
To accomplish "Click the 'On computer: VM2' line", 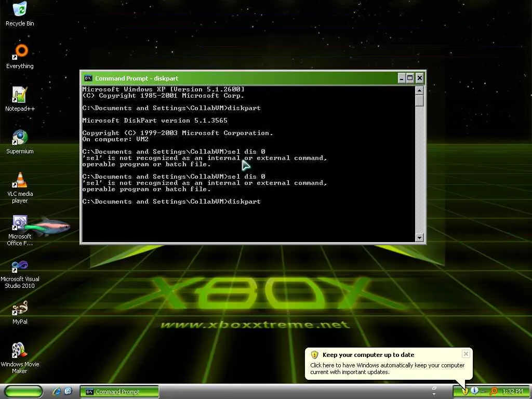I will coord(115,139).
